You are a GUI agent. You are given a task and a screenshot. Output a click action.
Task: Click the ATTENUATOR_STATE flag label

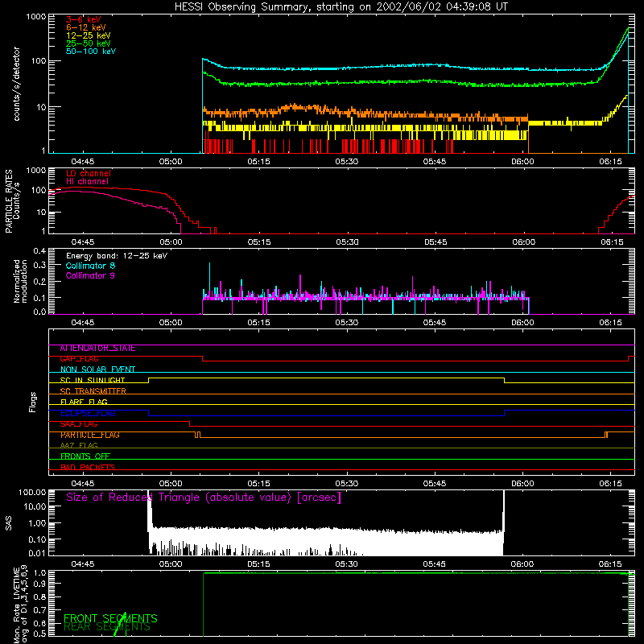(97, 349)
